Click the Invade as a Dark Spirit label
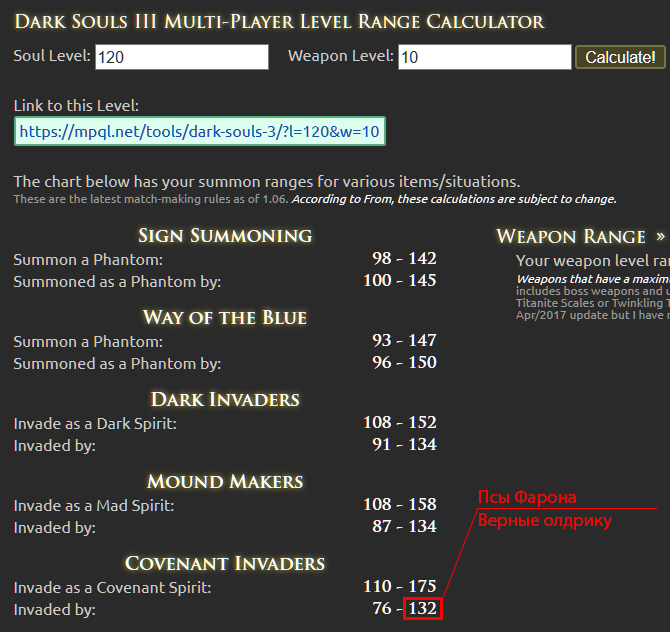 [95, 424]
